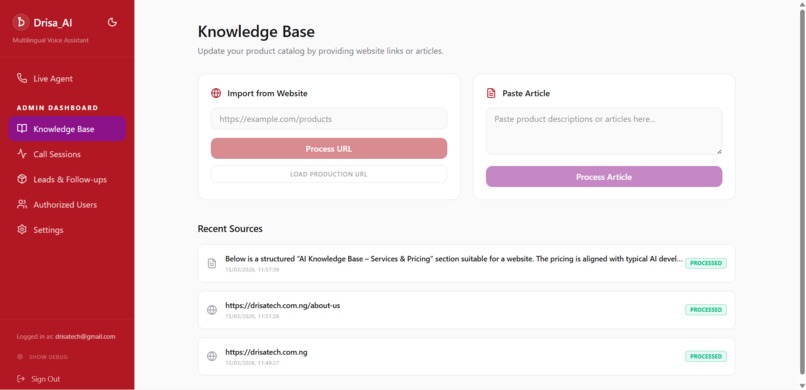Open Authorized Users page

pyautogui.click(x=67, y=205)
